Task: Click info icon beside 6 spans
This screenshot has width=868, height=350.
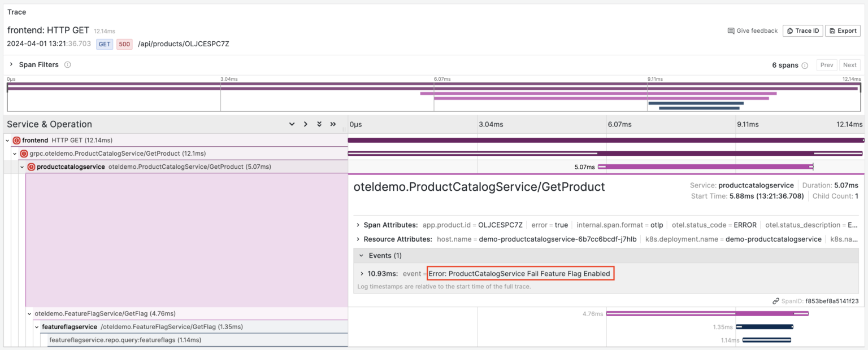Action: (x=805, y=65)
